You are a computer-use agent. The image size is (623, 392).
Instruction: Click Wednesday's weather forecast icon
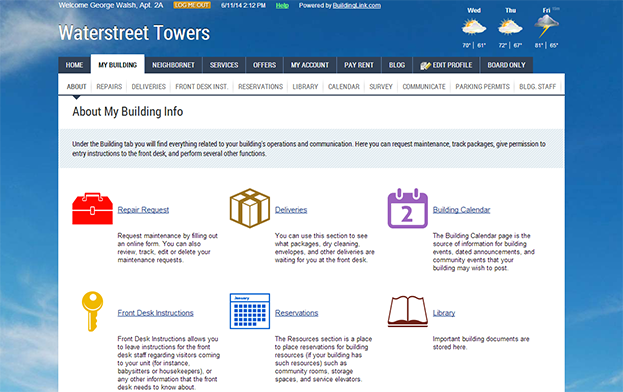click(x=474, y=27)
